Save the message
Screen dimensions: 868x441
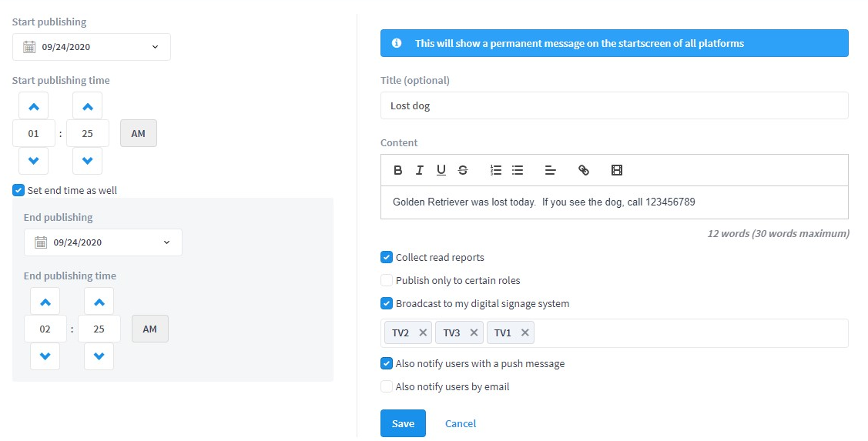tap(403, 424)
